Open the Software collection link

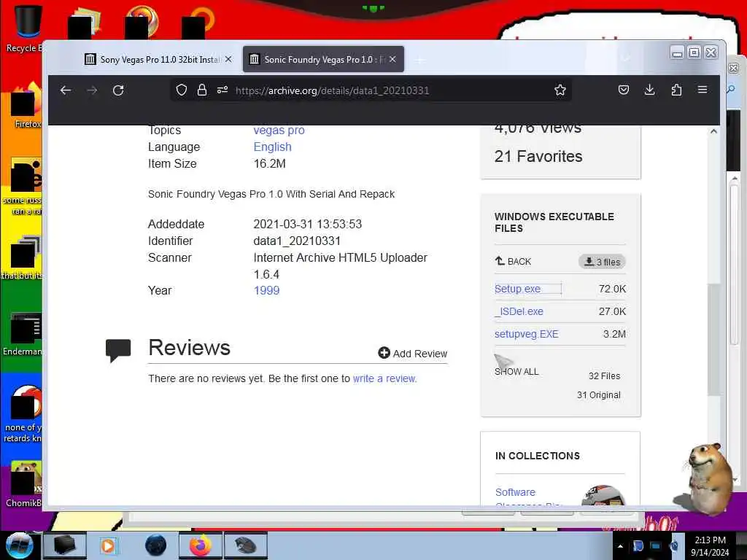(x=515, y=492)
